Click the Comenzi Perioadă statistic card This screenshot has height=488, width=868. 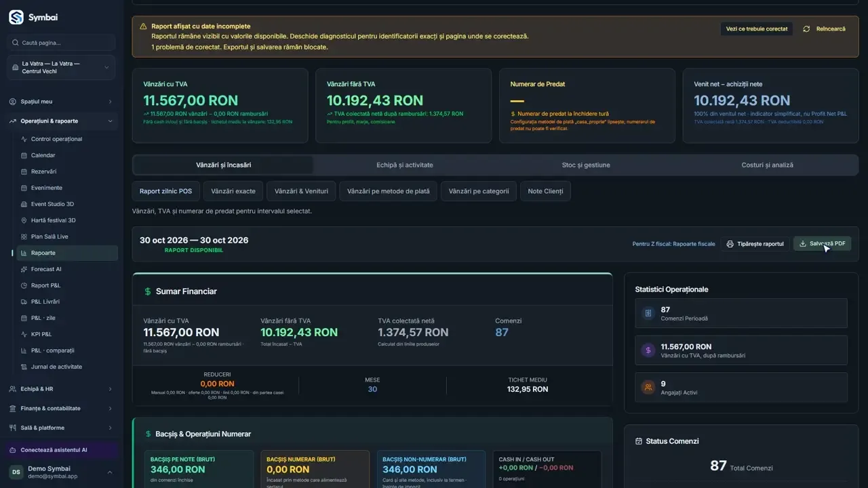click(741, 313)
